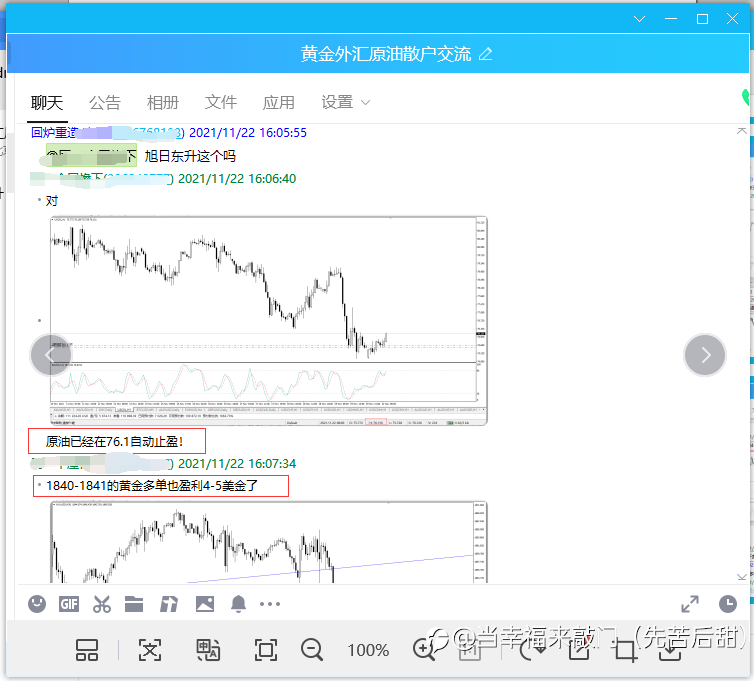Minimize the image viewer window
This screenshot has height=681, width=754.
point(671,19)
